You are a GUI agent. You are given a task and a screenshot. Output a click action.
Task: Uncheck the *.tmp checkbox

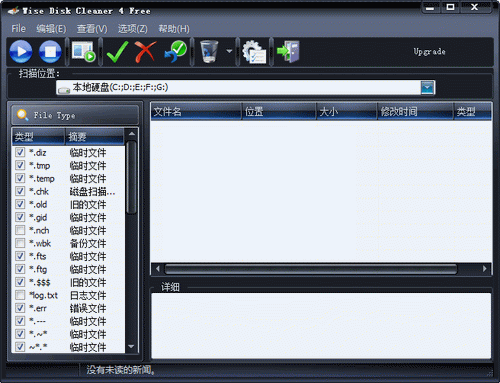coord(20,165)
